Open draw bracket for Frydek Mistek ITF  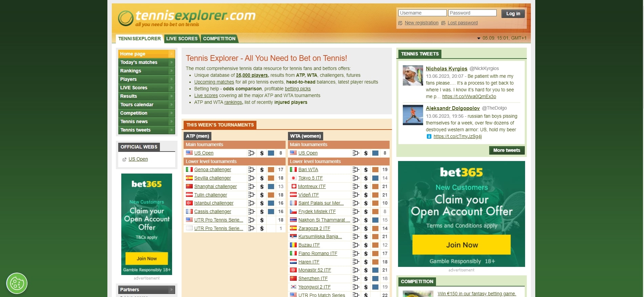(356, 211)
